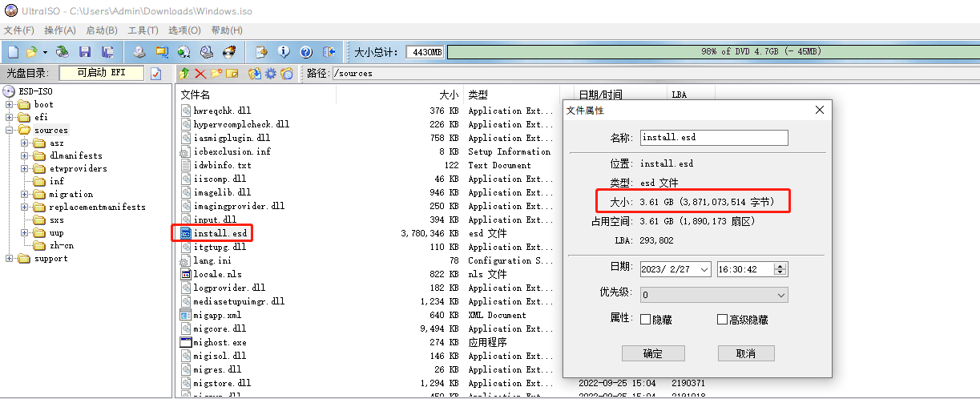Expand the dlmanifests folder node

point(24,155)
